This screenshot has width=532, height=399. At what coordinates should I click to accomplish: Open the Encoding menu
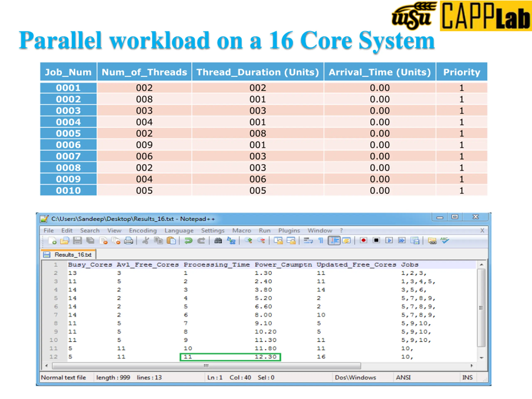pyautogui.click(x=143, y=230)
